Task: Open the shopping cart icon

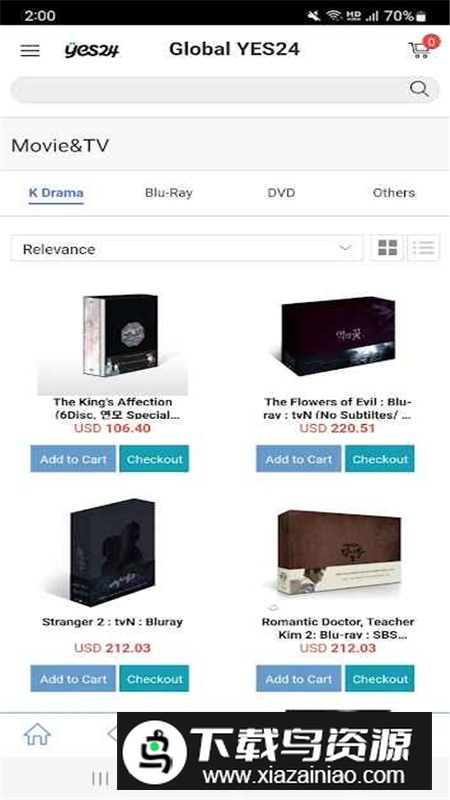Action: [x=421, y=48]
